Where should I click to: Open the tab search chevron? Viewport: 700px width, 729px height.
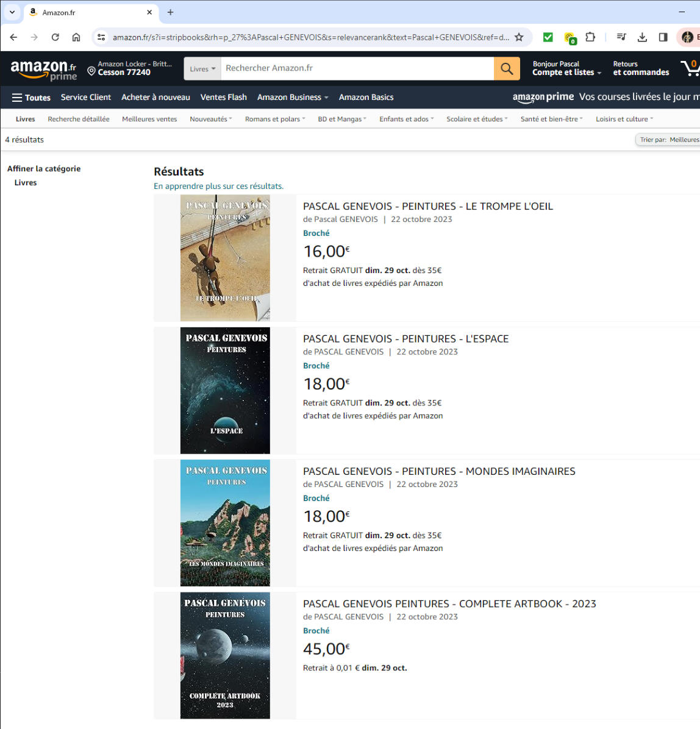coord(12,12)
